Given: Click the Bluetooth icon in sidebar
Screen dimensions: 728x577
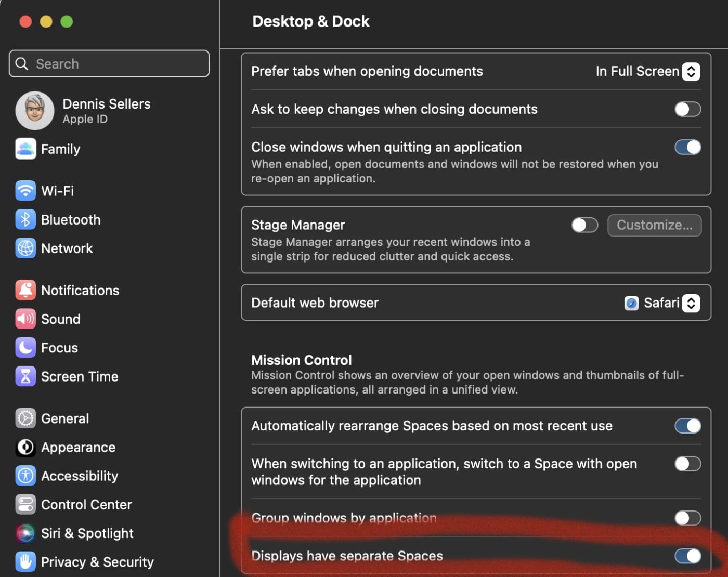Looking at the screenshot, I should (25, 219).
